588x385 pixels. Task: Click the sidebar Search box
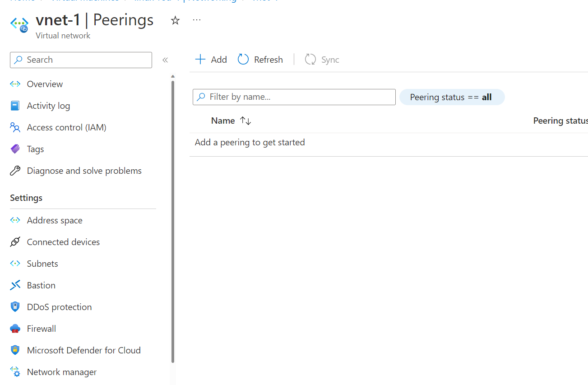point(81,60)
